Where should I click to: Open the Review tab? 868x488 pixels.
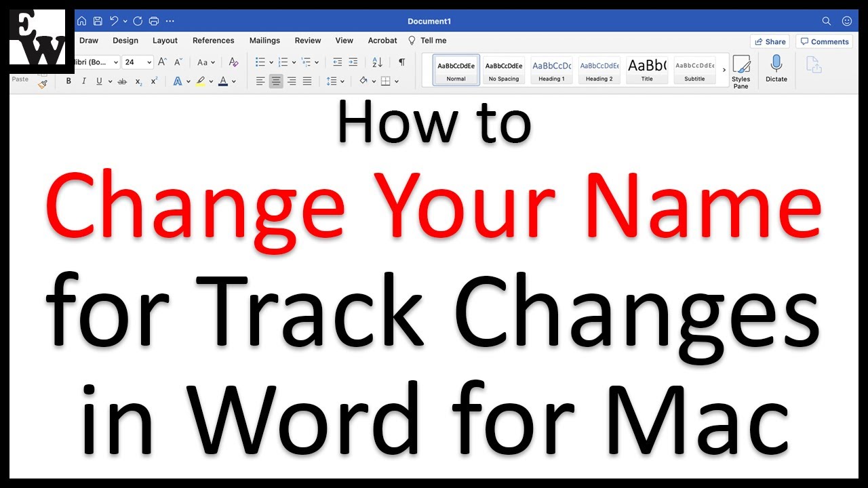click(x=308, y=41)
